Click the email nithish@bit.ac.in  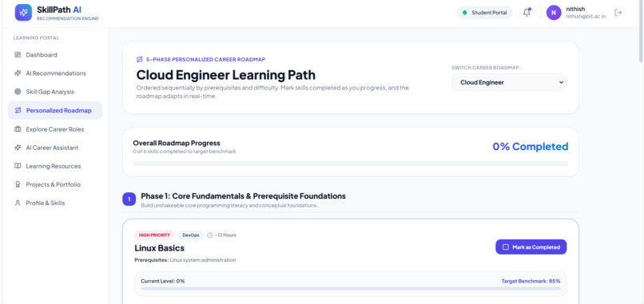pyautogui.click(x=586, y=17)
